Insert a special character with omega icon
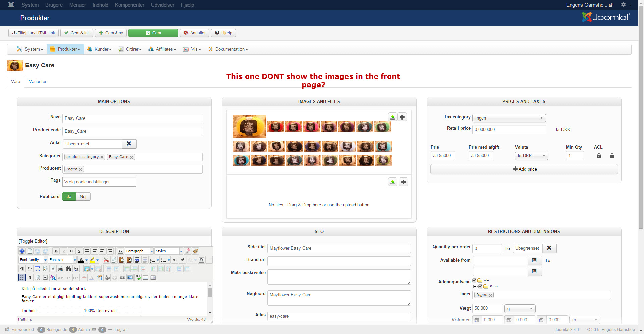Screen dimensions: 644x334 [x=201, y=260]
